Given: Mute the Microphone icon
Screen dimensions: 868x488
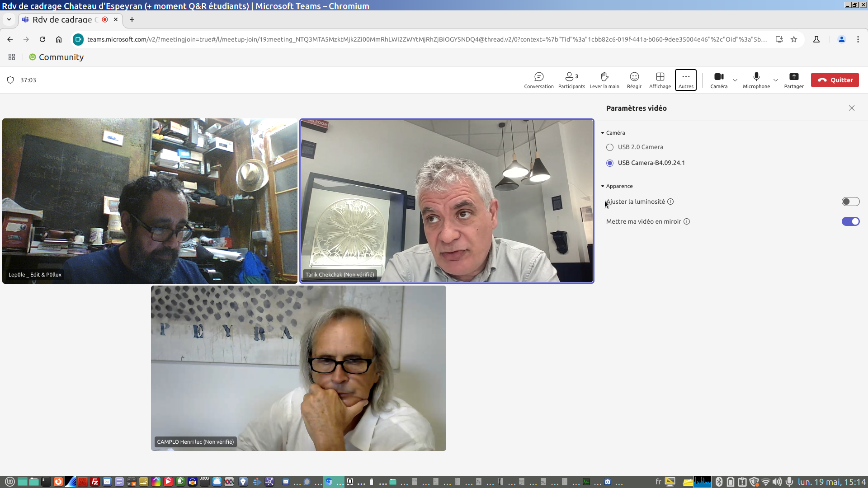Looking at the screenshot, I should [756, 80].
